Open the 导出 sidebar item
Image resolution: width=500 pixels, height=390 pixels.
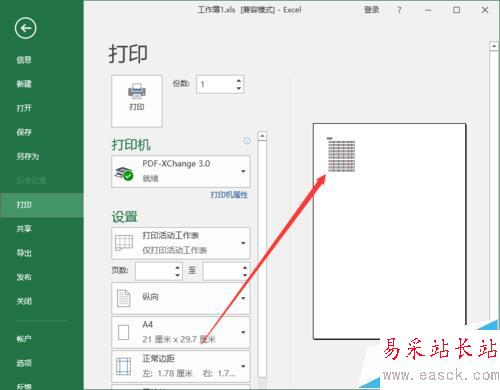(x=24, y=253)
